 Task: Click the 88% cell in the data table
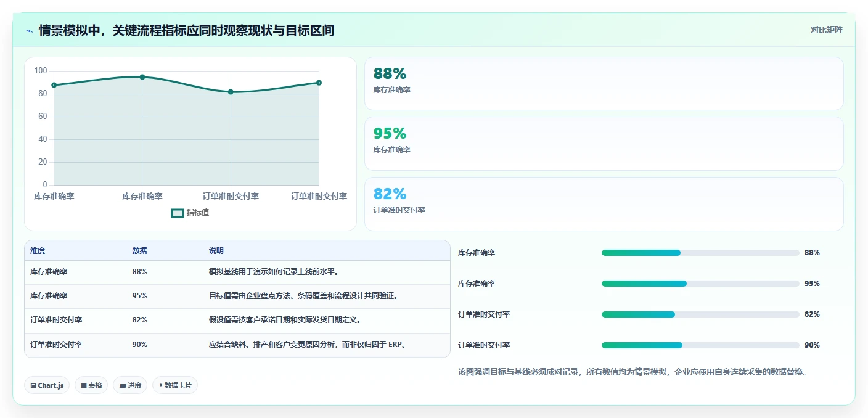(x=139, y=272)
